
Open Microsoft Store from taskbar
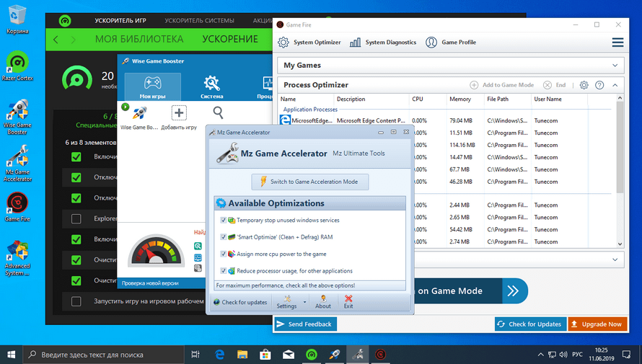tap(265, 355)
